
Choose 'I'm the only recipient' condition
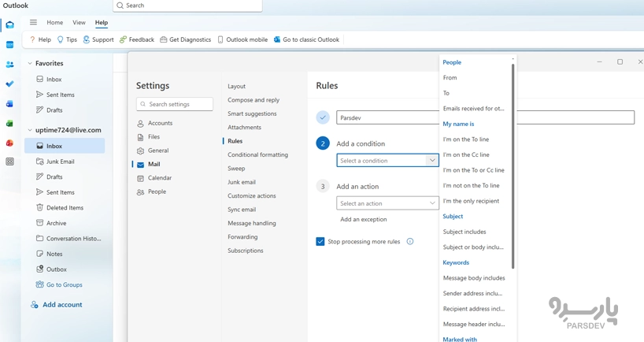click(x=471, y=201)
